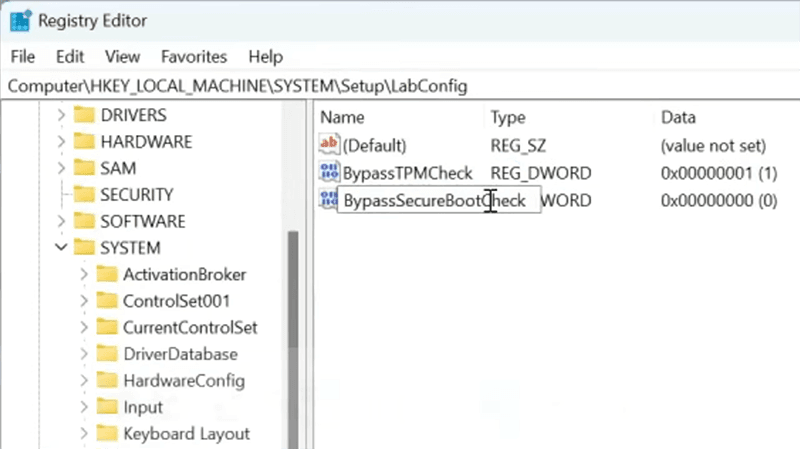Click the Input folder icon
The width and height of the screenshot is (800, 449).
pos(107,407)
